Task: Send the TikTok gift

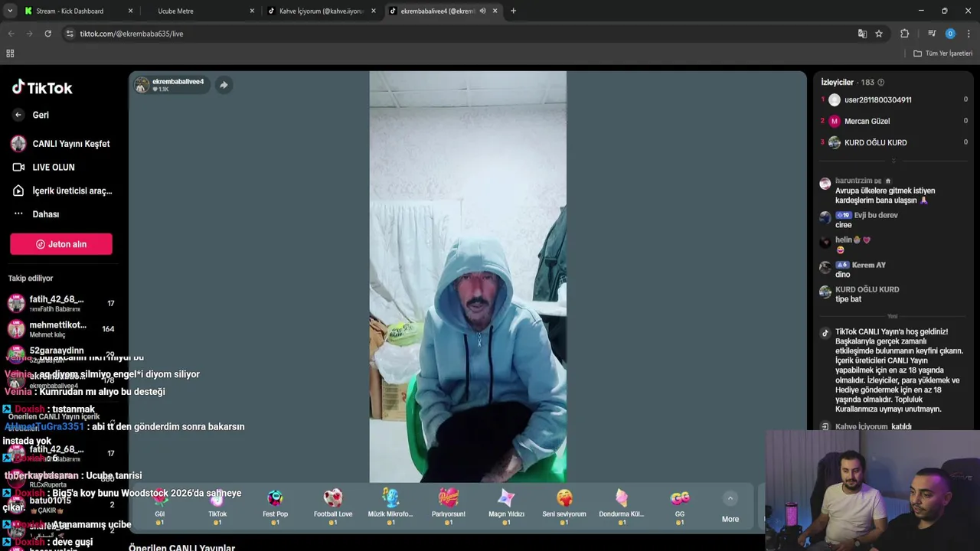Action: click(x=217, y=506)
